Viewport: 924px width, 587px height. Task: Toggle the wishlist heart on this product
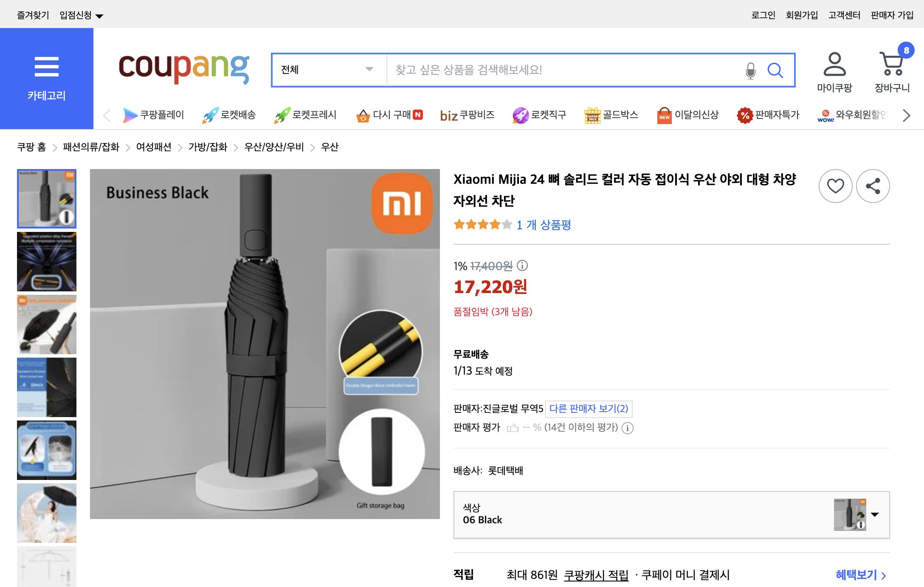coord(836,186)
